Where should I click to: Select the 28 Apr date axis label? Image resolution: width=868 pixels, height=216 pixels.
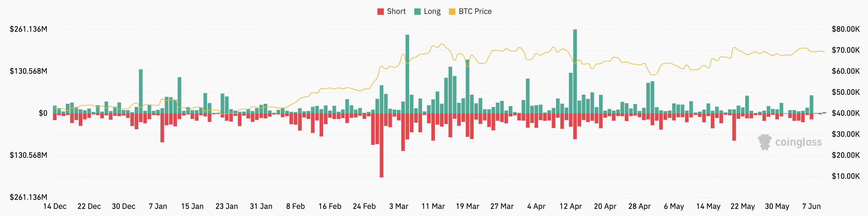click(639, 206)
